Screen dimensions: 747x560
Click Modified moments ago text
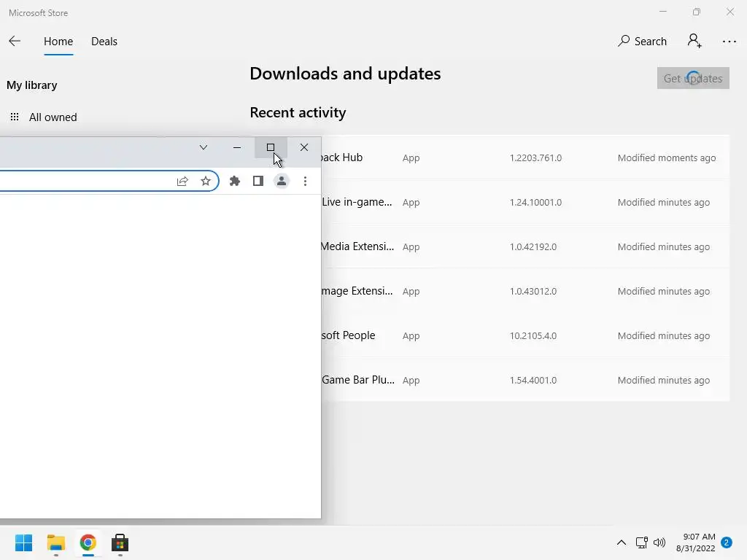(x=667, y=157)
